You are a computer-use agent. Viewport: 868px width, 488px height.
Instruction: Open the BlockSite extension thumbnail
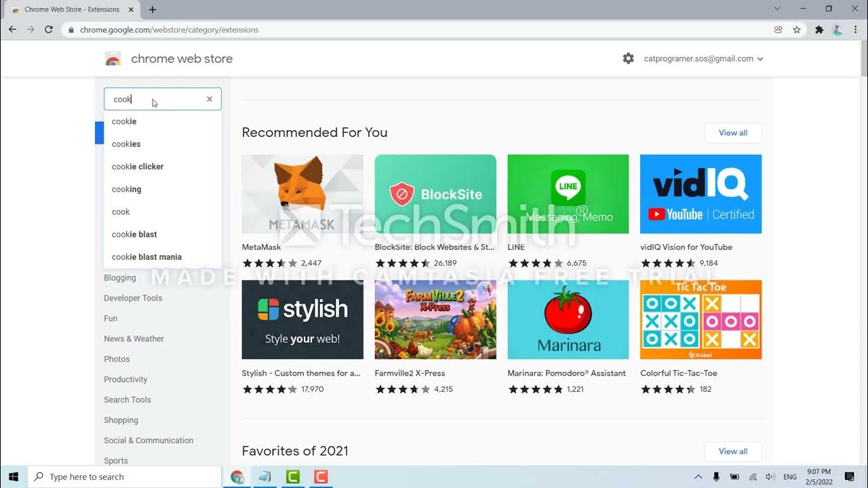(435, 194)
